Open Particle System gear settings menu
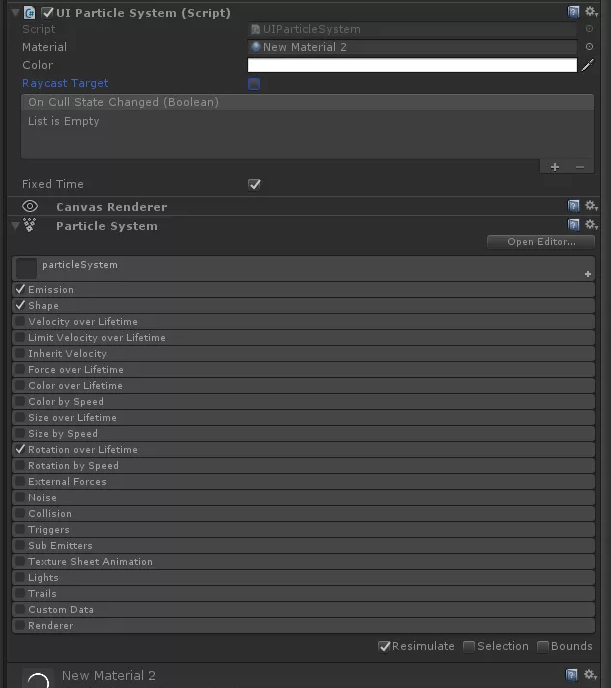The width and height of the screenshot is (611, 688). point(591,225)
